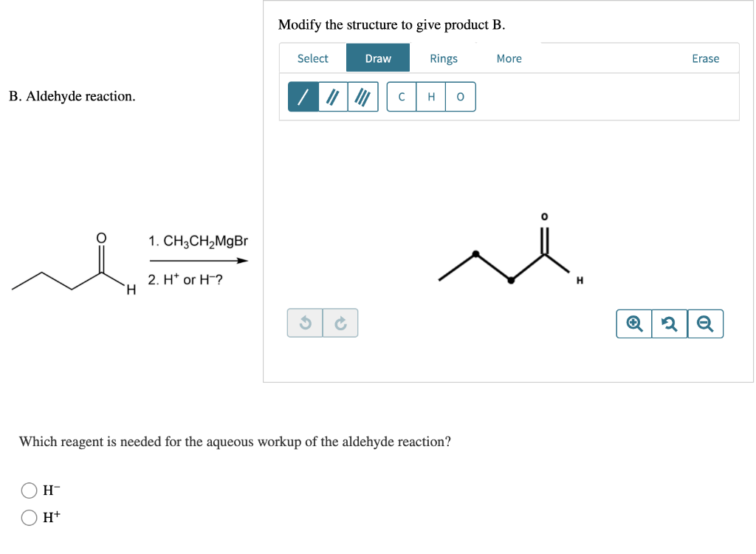Pick the hydrogen atom H button
This screenshot has width=756, height=554.
coord(431,97)
